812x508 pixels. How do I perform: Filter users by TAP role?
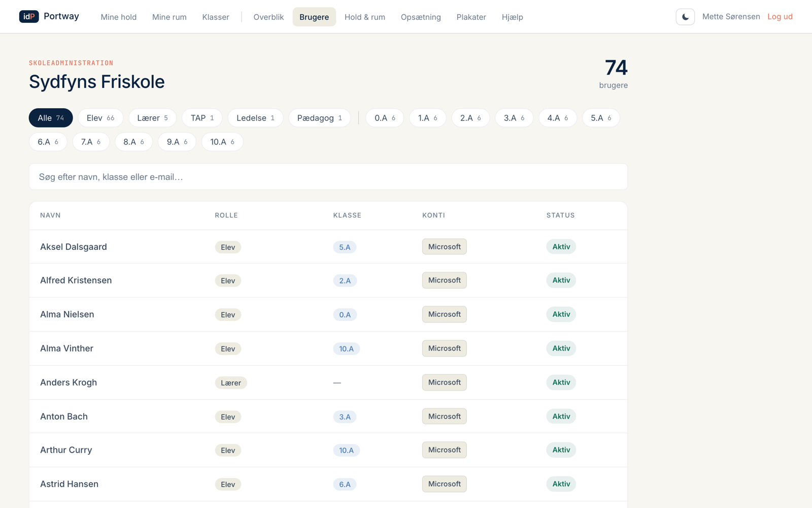[x=202, y=118]
